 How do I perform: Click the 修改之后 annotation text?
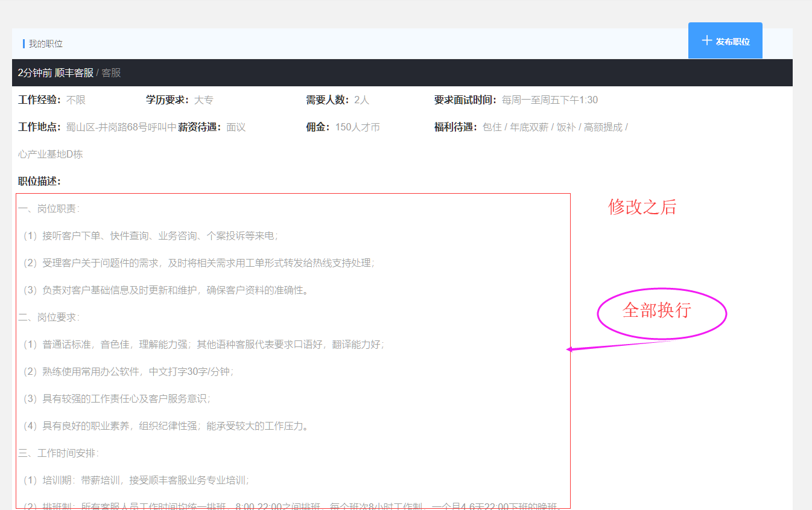642,208
